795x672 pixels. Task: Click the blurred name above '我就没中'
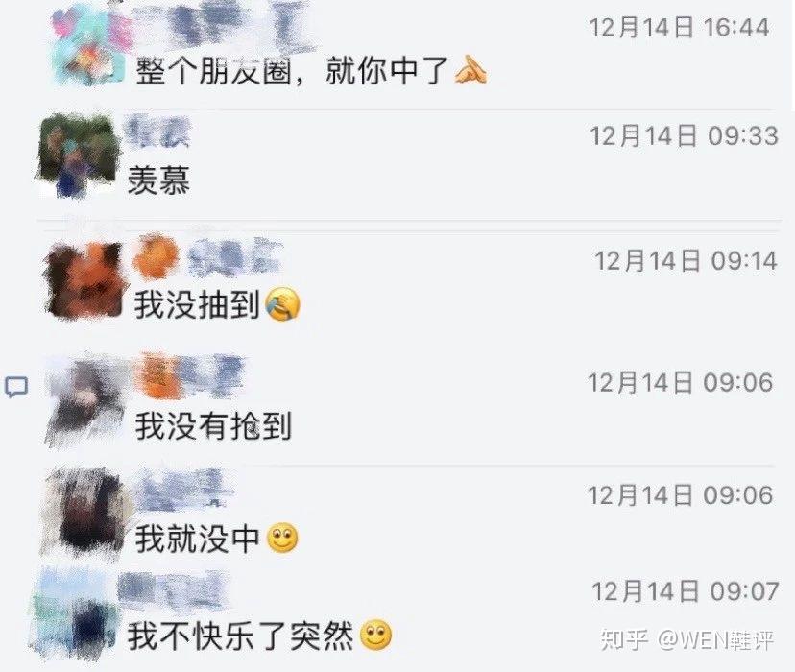[x=183, y=488]
